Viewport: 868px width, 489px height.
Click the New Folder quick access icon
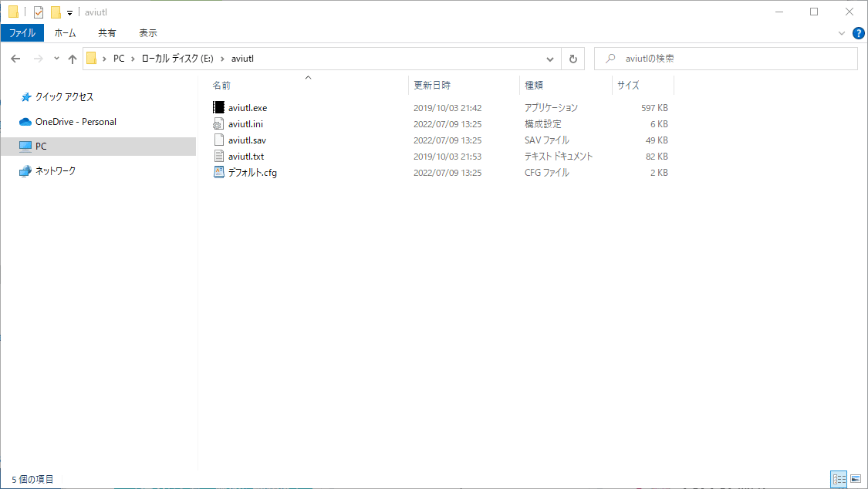56,12
